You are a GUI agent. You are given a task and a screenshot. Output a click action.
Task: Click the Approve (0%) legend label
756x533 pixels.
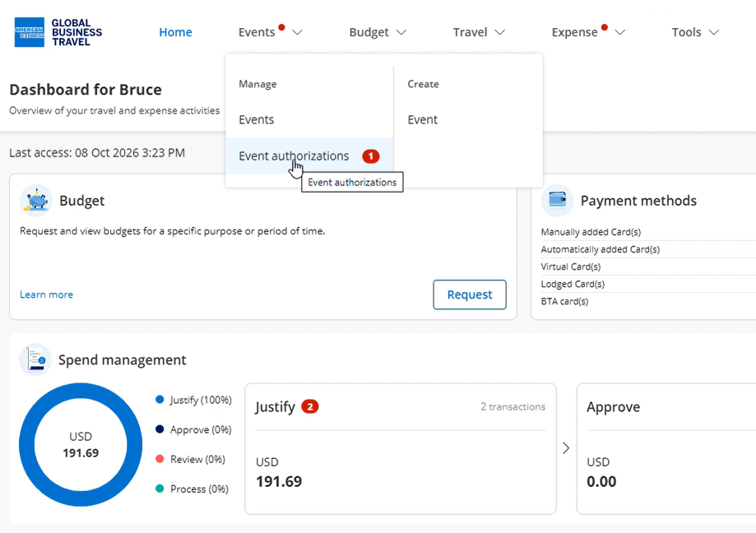coord(201,429)
